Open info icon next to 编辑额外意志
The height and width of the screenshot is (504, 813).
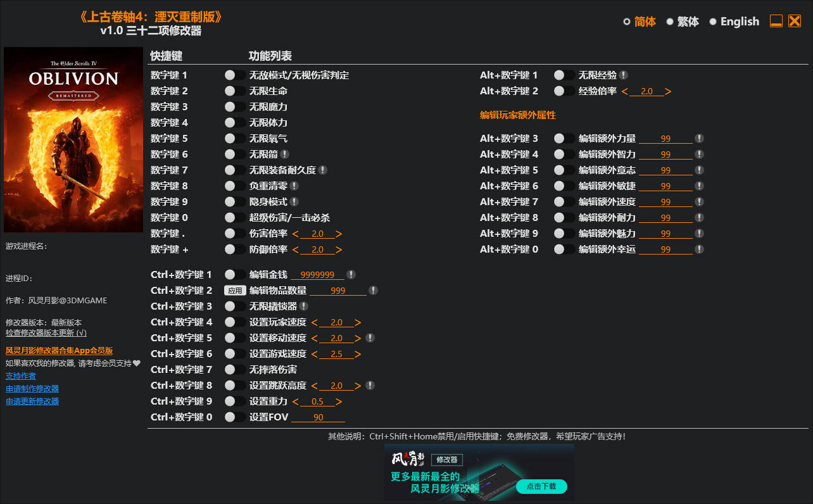(699, 170)
